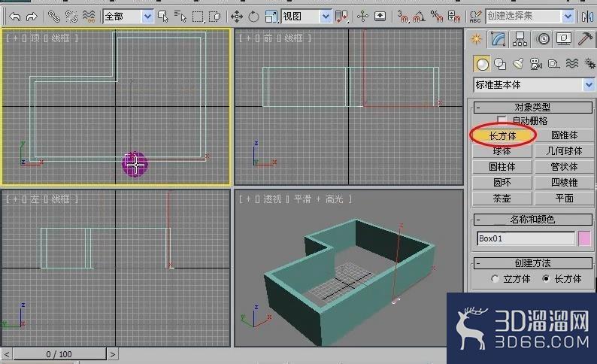Collapse the 对象类型 rollout
The image size is (597, 364).
pos(532,107)
